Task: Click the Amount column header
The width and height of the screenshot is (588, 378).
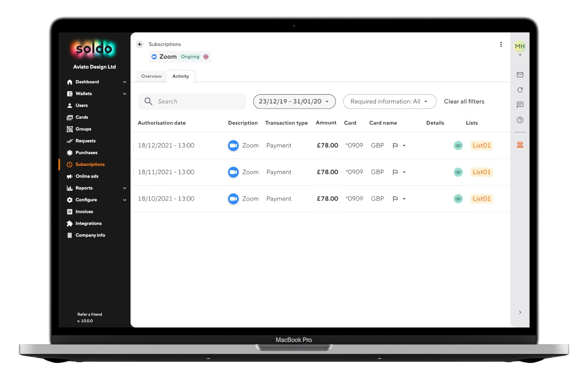Action: coord(326,123)
